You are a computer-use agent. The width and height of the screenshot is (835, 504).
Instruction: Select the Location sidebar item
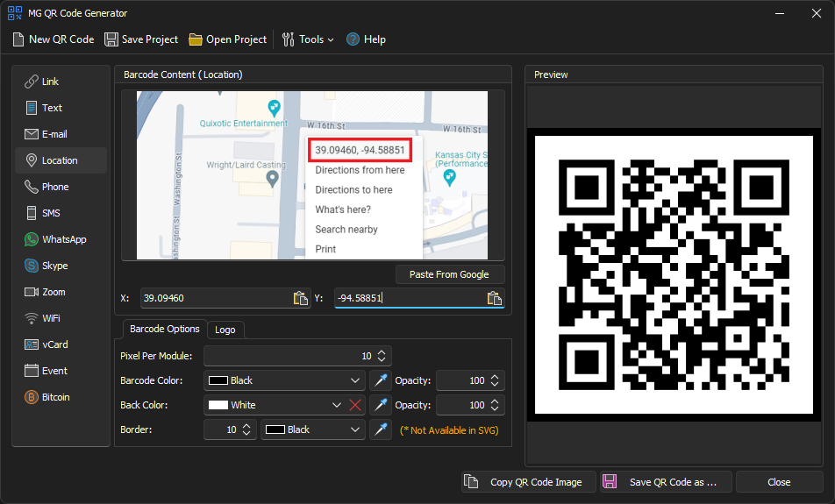[61, 160]
